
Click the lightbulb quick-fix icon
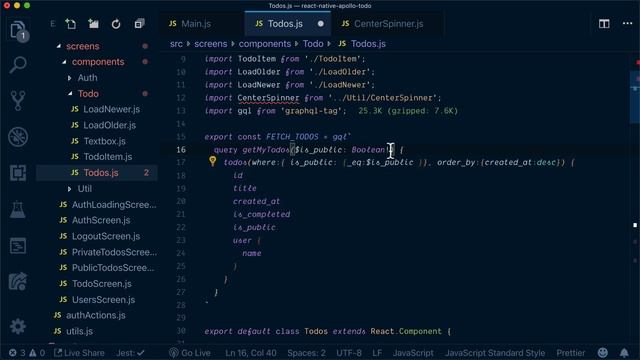[x=213, y=161]
